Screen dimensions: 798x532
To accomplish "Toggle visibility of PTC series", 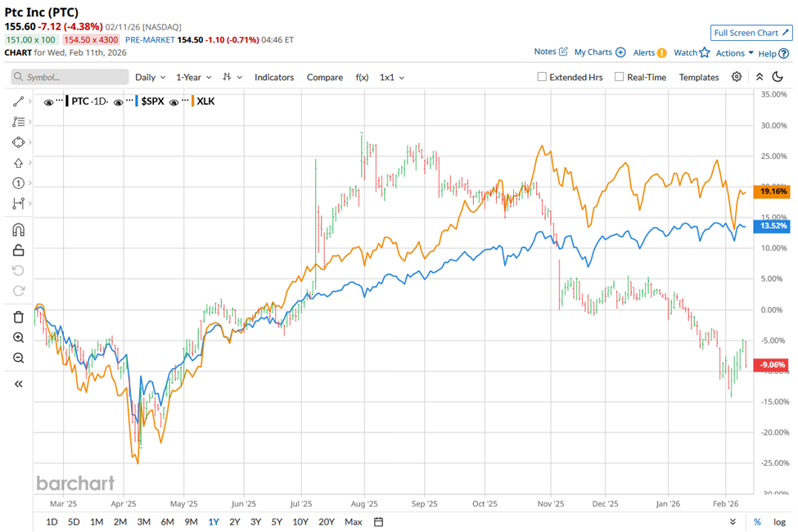I will point(48,102).
